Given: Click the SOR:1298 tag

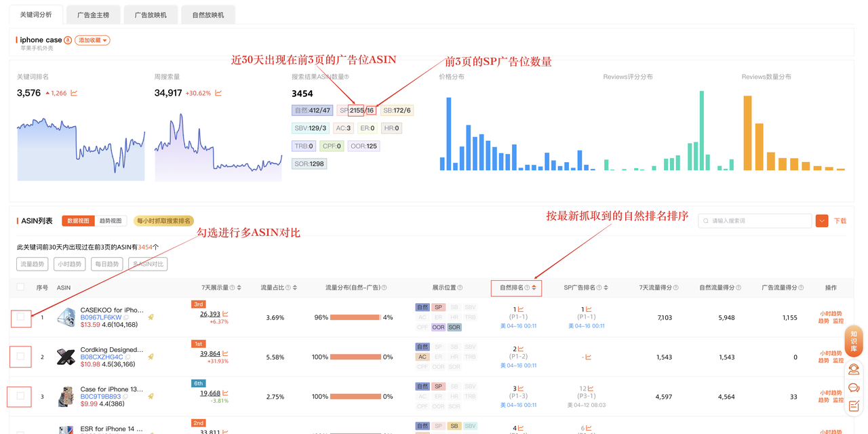Looking at the screenshot, I should tap(309, 163).
